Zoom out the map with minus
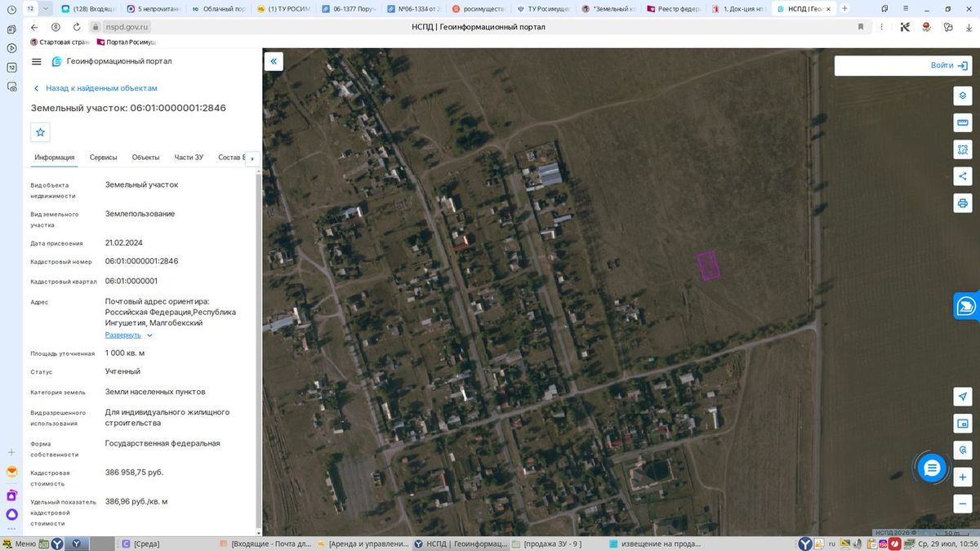The height and width of the screenshot is (551, 980). point(963,504)
